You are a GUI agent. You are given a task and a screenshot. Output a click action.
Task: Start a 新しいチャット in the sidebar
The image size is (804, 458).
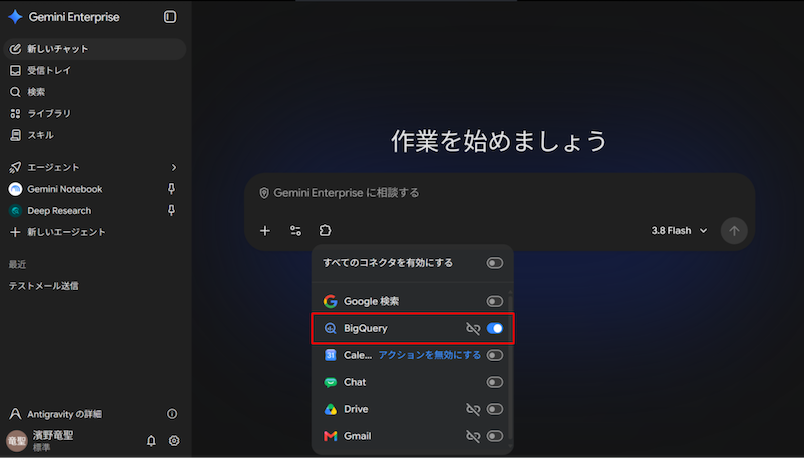pyautogui.click(x=94, y=49)
